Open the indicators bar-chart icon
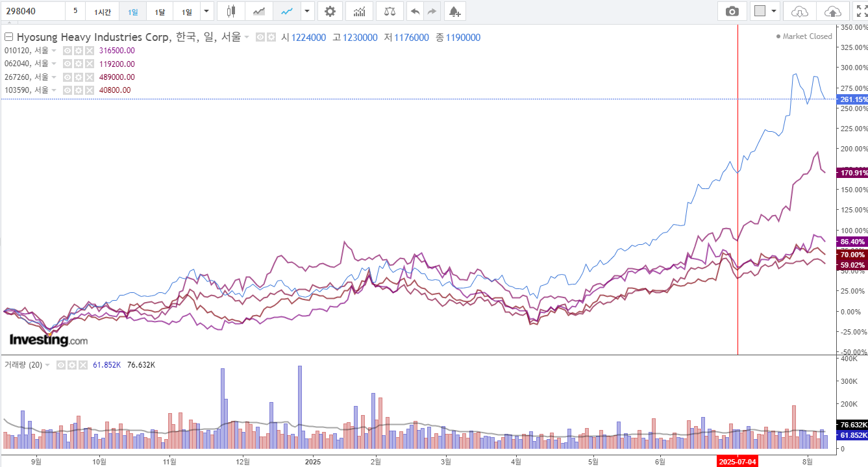 [359, 12]
